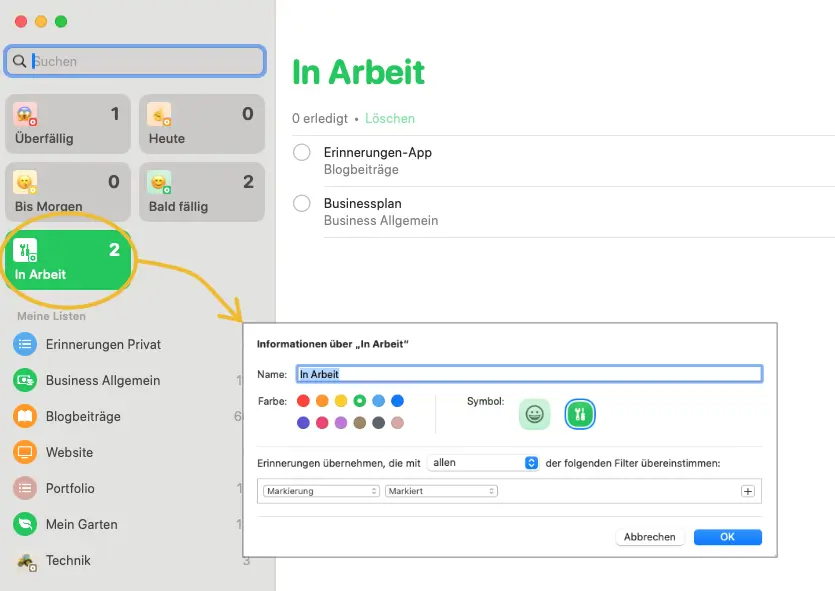This screenshot has width=835, height=591.
Task: Click the Business Allgemein list icon
Action: (x=25, y=380)
